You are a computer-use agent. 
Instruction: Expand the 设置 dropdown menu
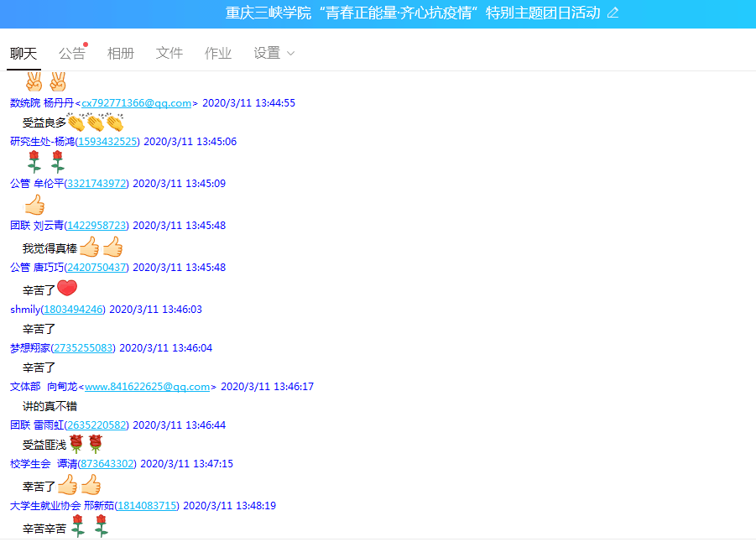(274, 53)
